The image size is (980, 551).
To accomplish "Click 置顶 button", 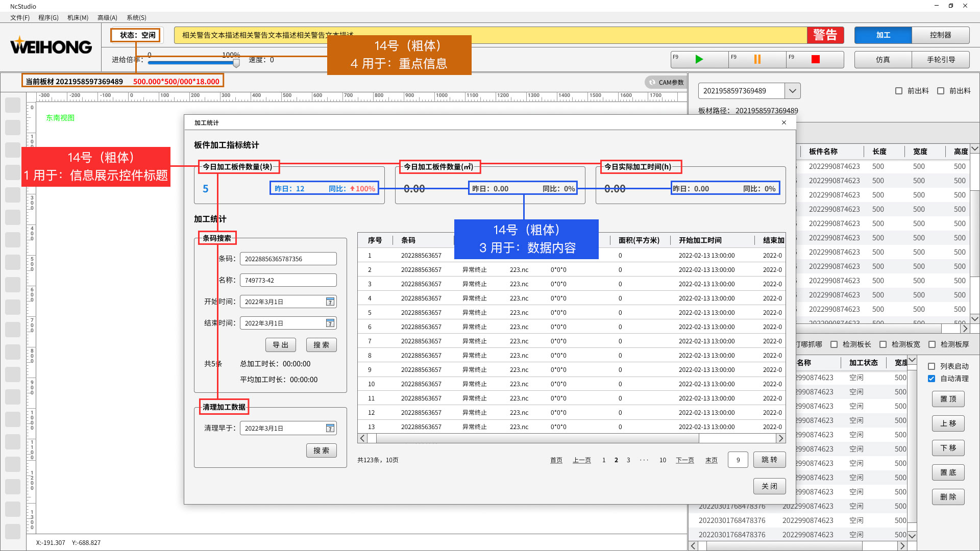I will coord(948,399).
